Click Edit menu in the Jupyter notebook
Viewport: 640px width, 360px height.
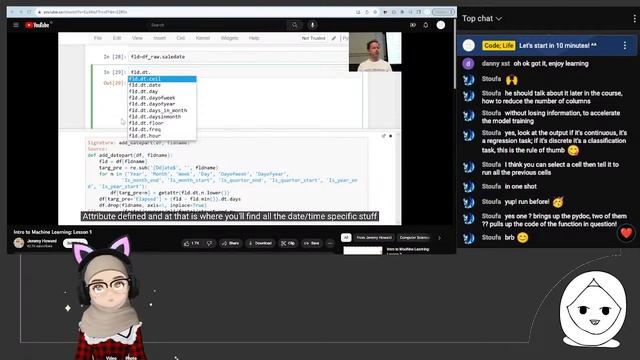coord(117,38)
